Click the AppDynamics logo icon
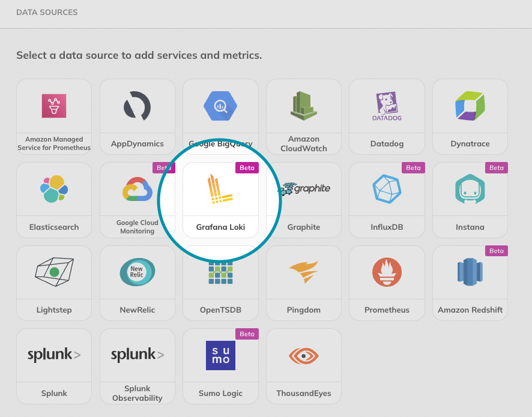Image resolution: width=532 pixels, height=417 pixels. click(137, 106)
